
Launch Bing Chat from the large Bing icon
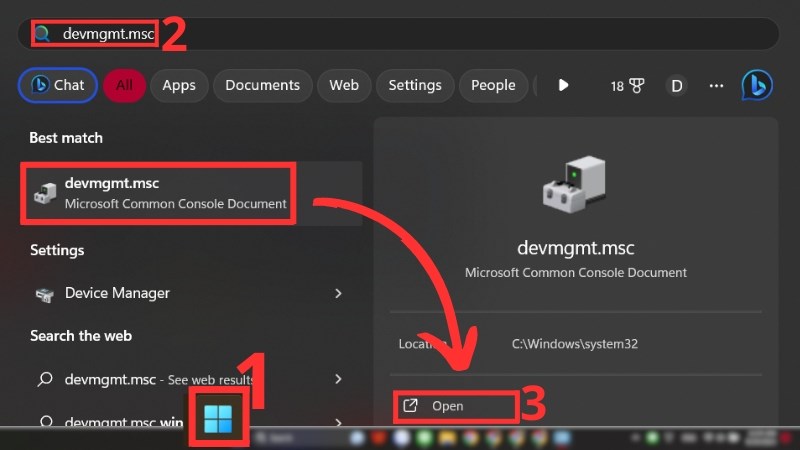pyautogui.click(x=757, y=85)
